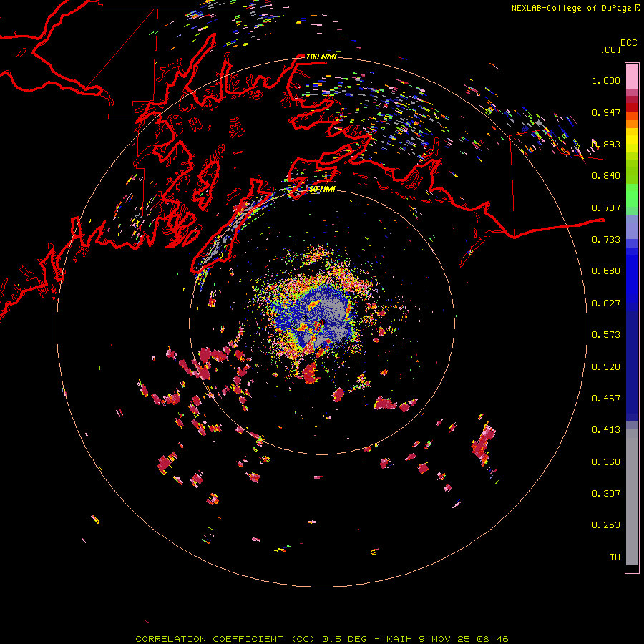Click the NEXLAB-College of DuPage label
The image size is (644, 644).
[573, 8]
